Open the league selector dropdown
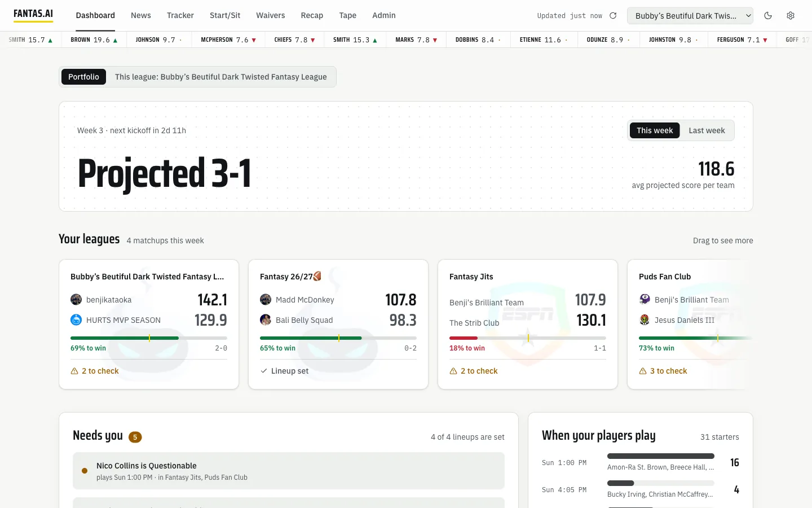Viewport: 812px width, 508px height. pos(690,16)
